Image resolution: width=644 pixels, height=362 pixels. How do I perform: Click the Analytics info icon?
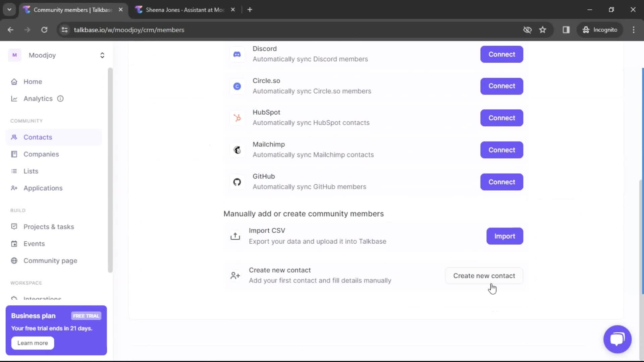point(60,99)
